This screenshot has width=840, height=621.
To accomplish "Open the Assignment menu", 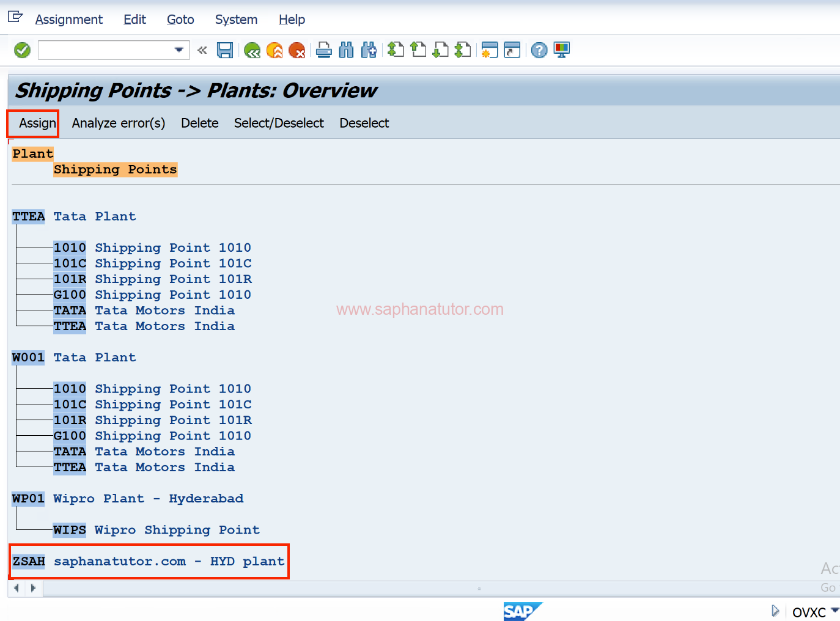I will (x=69, y=20).
